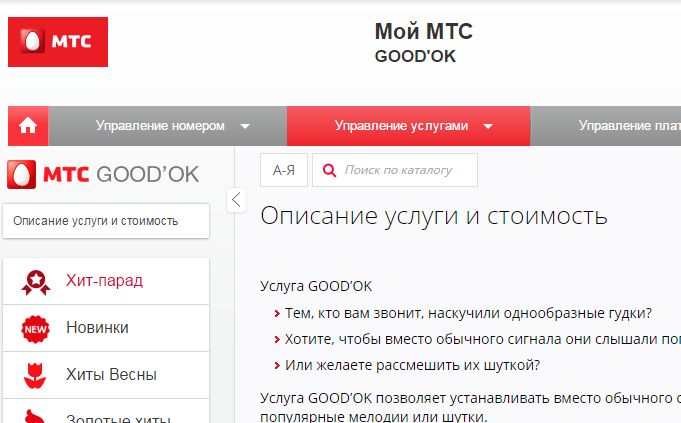Image resolution: width=681 pixels, height=423 pixels.
Task: Collapse the sidebar with the left chevron
Action: point(236,200)
